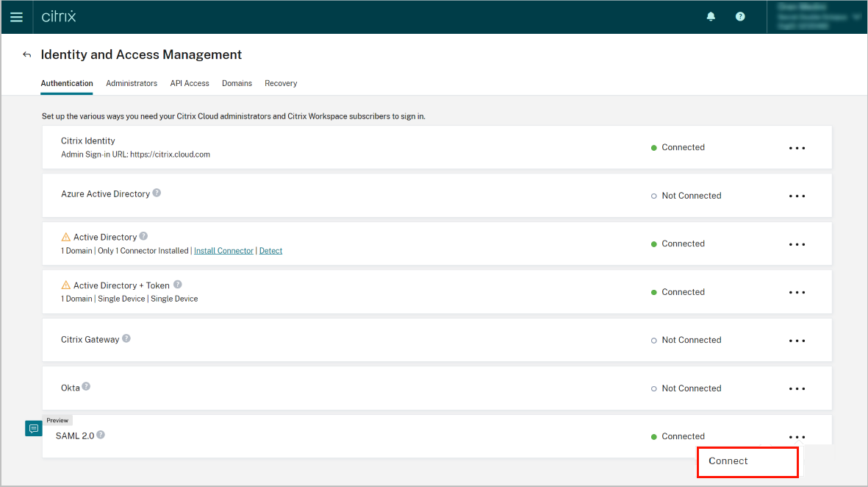The image size is (868, 487).
Task: Open the SAML 2.0 ellipsis menu
Action: [x=797, y=437]
